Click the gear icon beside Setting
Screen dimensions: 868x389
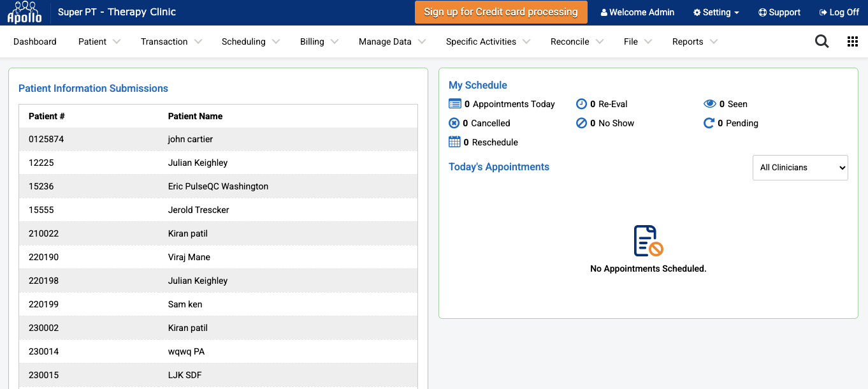pos(697,13)
